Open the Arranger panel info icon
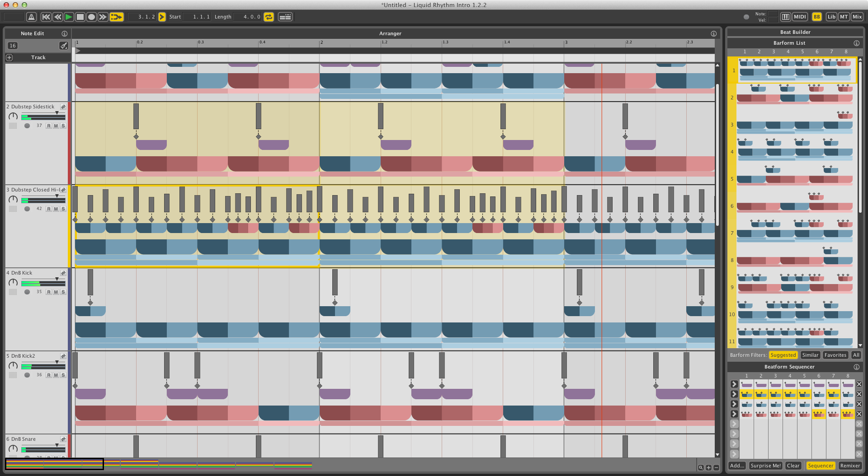Viewport: 868px width, 476px height. coord(713,34)
